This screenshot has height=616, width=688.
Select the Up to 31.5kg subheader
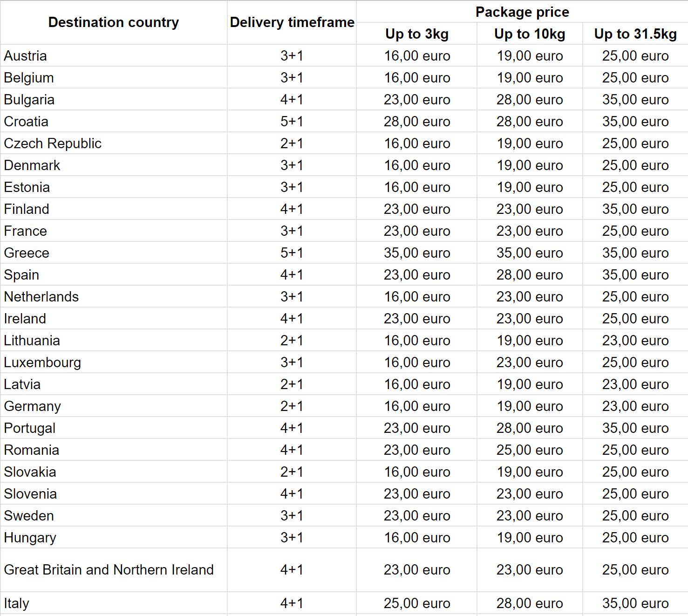(635, 34)
